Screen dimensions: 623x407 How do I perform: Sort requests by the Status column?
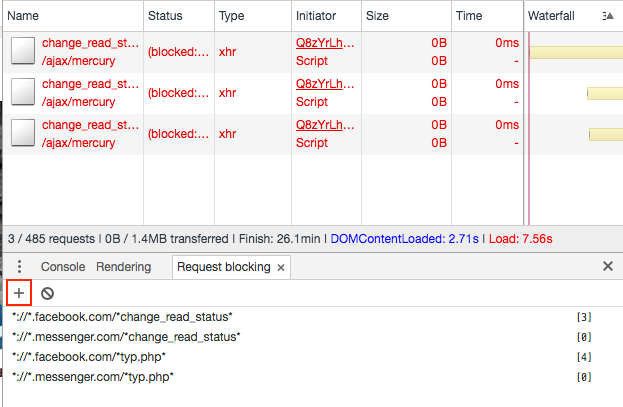[165, 16]
